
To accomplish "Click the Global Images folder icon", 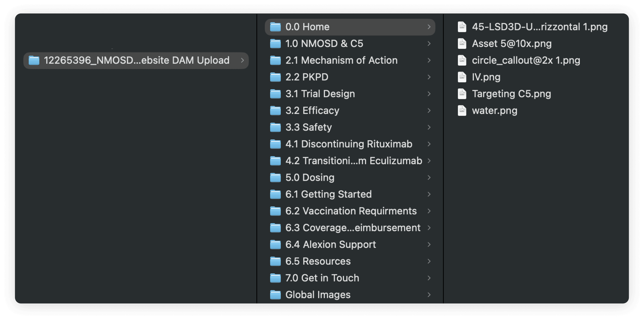I will coord(275,295).
